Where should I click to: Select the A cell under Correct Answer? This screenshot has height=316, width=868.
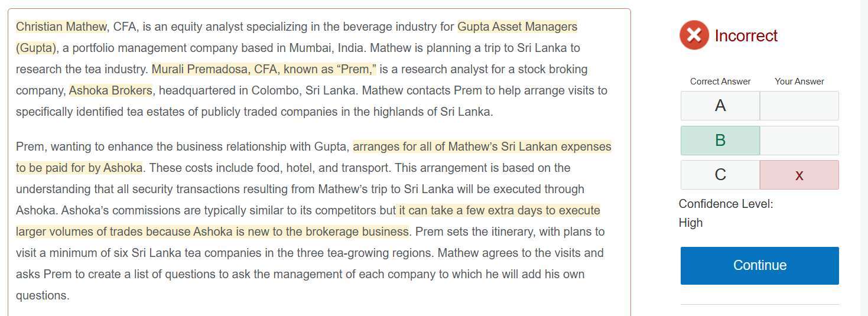(x=720, y=106)
